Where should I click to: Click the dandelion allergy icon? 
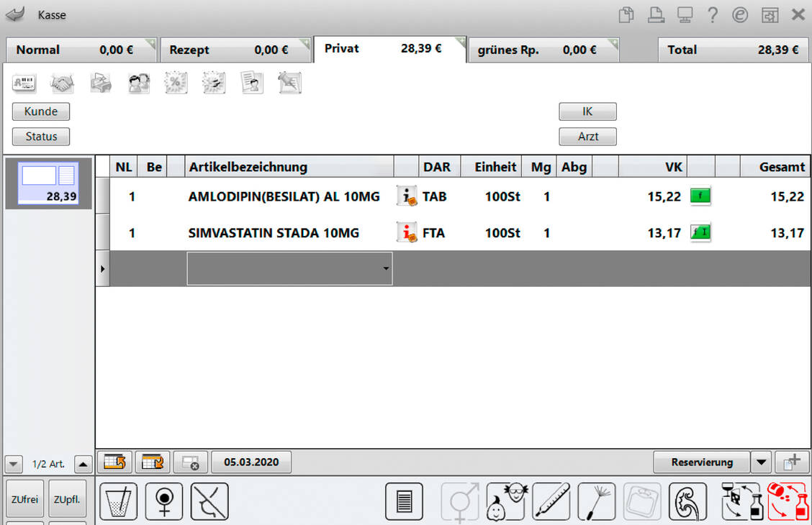pos(596,501)
